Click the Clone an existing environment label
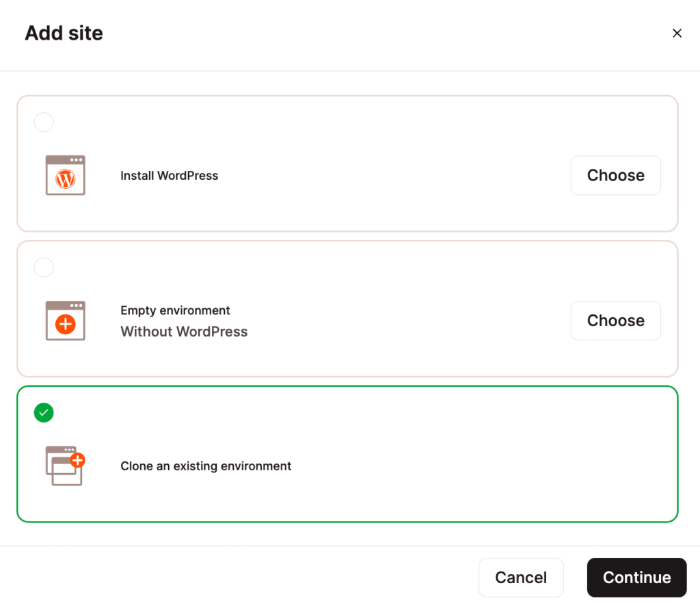700x605 pixels. [x=206, y=466]
